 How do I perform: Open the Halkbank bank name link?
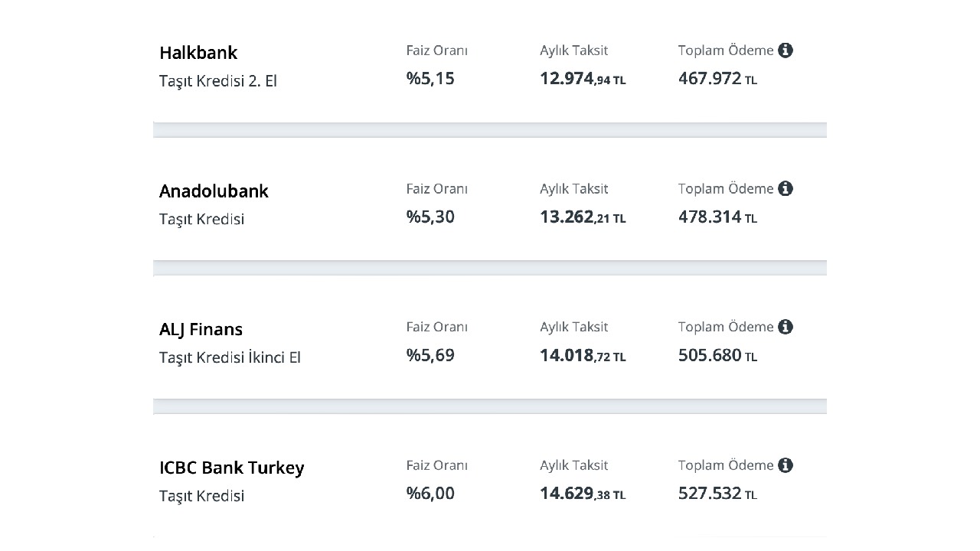[x=198, y=53]
